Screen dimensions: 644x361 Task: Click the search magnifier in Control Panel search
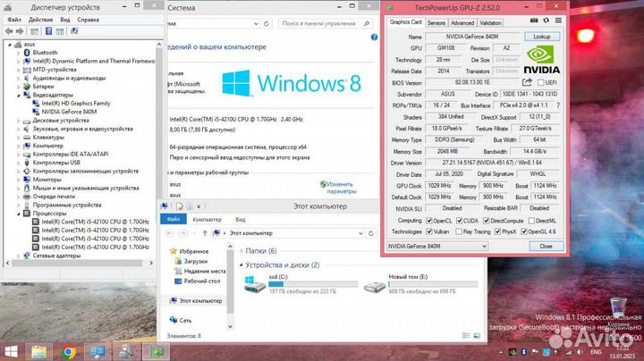click(x=367, y=24)
